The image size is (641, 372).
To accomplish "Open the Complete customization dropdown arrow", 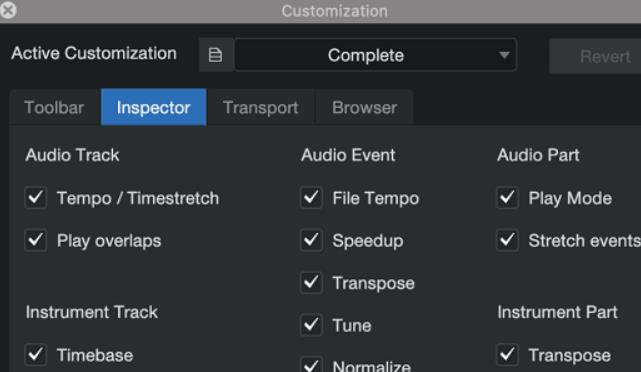I will (x=504, y=55).
